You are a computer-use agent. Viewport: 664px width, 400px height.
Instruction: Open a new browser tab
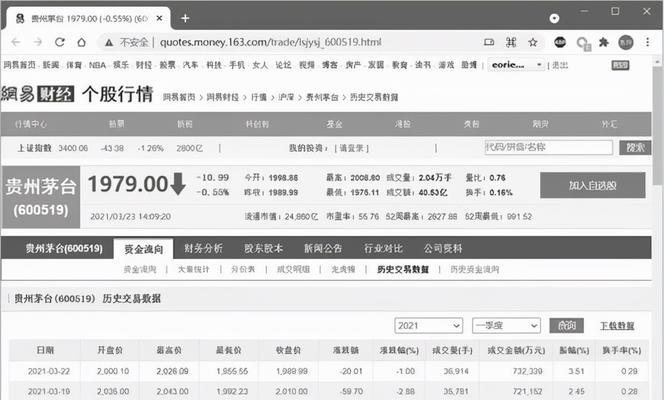(185, 18)
